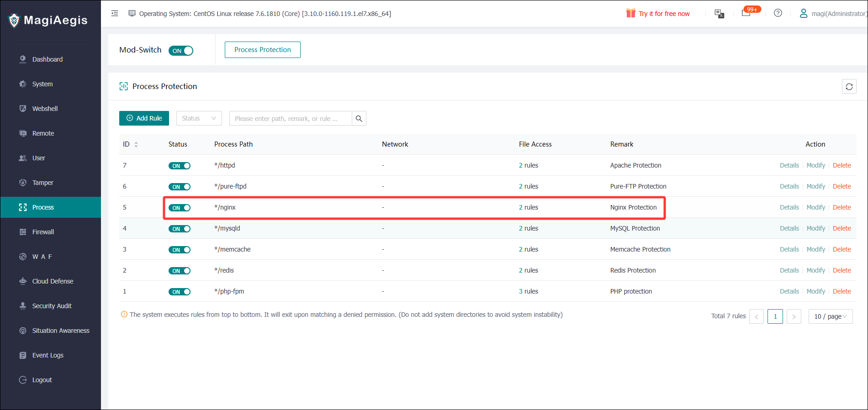Click the operating system monitor icon

(x=132, y=14)
